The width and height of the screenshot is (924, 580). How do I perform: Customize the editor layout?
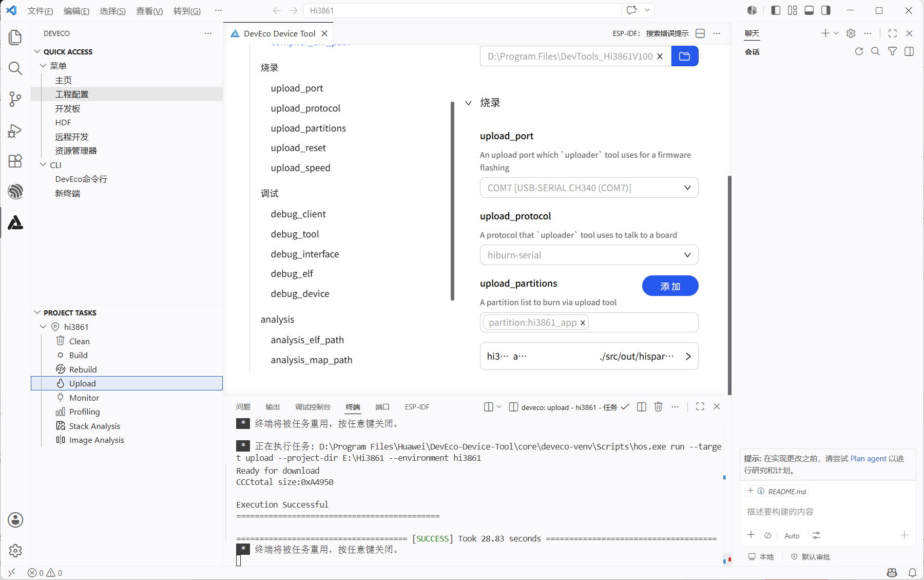pyautogui.click(x=793, y=10)
